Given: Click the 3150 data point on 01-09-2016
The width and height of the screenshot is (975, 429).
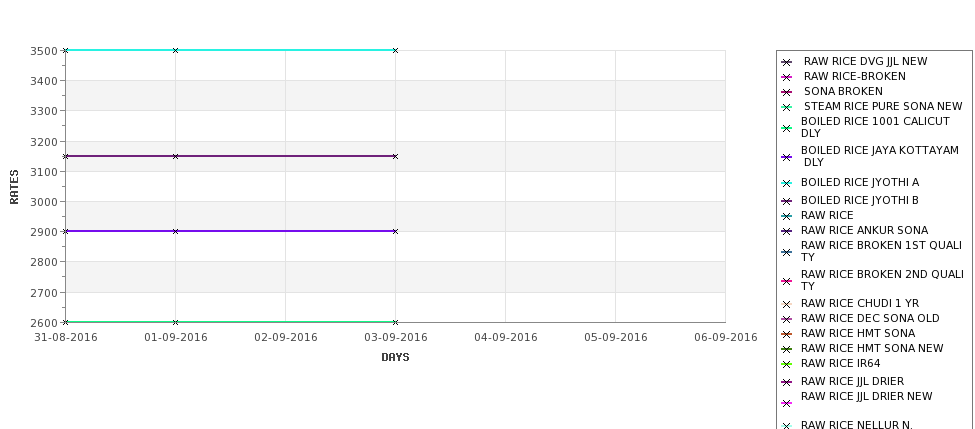Looking at the screenshot, I should coord(175,156).
